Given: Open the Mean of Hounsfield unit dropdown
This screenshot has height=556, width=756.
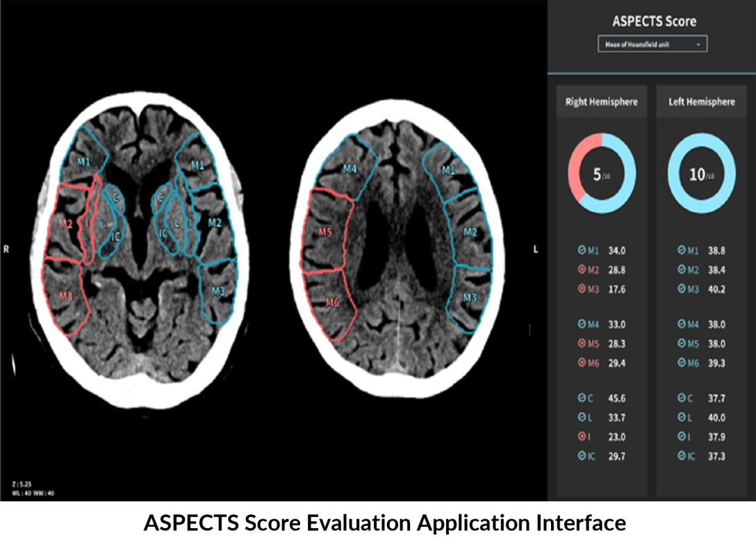Looking at the screenshot, I should coord(652,44).
